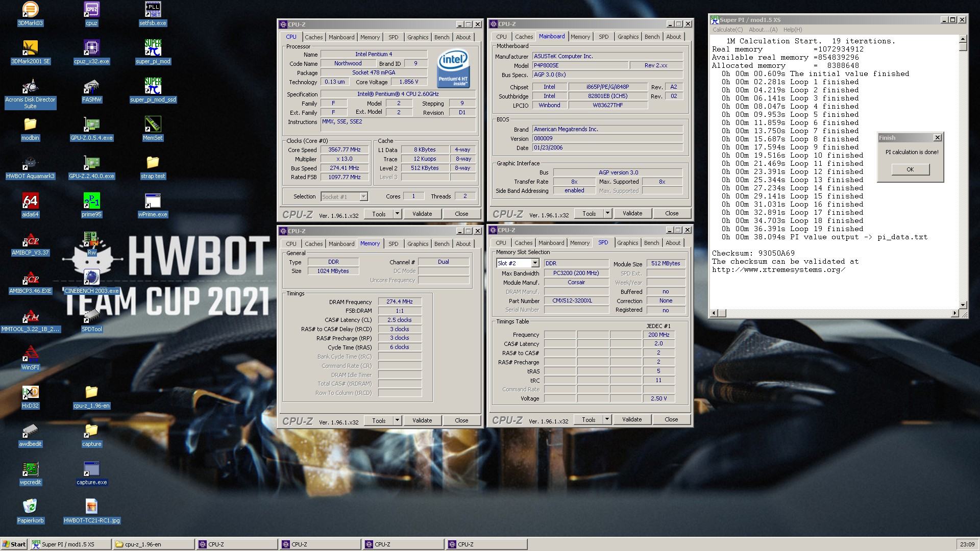Open the prime95 shortcut
The image size is (980, 551).
pyautogui.click(x=91, y=205)
